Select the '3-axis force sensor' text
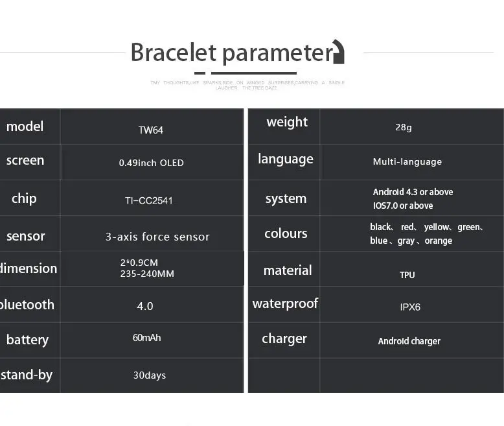The height and width of the screenshot is (426, 504). tap(157, 237)
